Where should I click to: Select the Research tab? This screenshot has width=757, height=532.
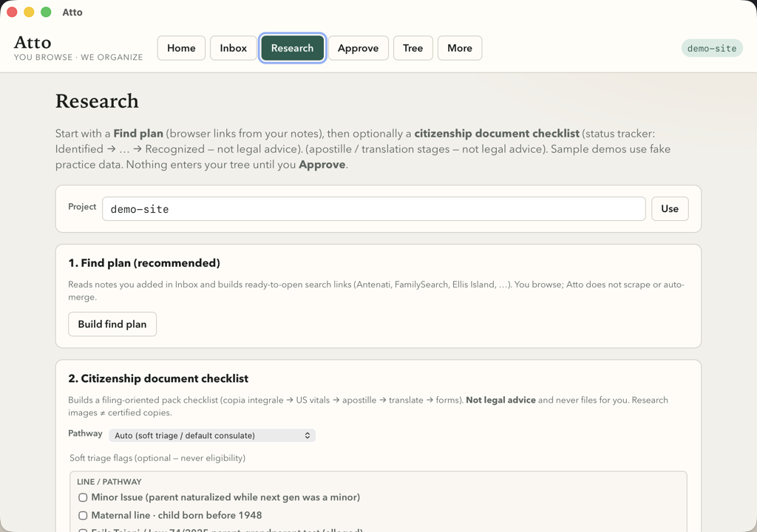pos(292,48)
